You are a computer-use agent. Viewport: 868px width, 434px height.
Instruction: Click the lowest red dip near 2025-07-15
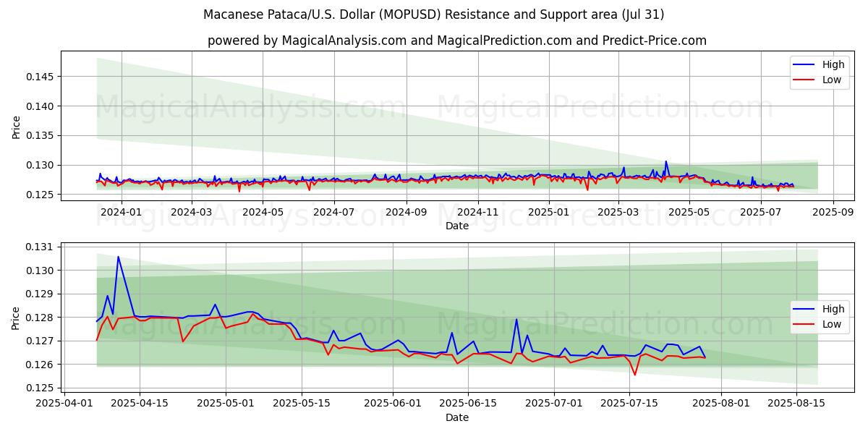(x=635, y=374)
